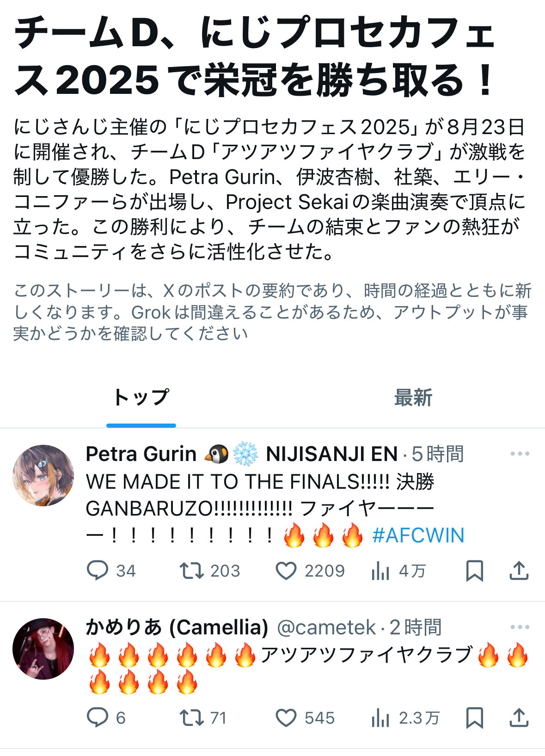Share Camellia's post
The image size is (545, 756).
519,718
